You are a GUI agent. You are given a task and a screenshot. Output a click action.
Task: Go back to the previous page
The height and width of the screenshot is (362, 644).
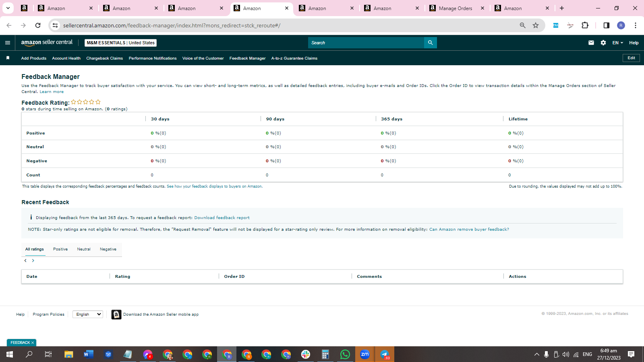click(9, 25)
